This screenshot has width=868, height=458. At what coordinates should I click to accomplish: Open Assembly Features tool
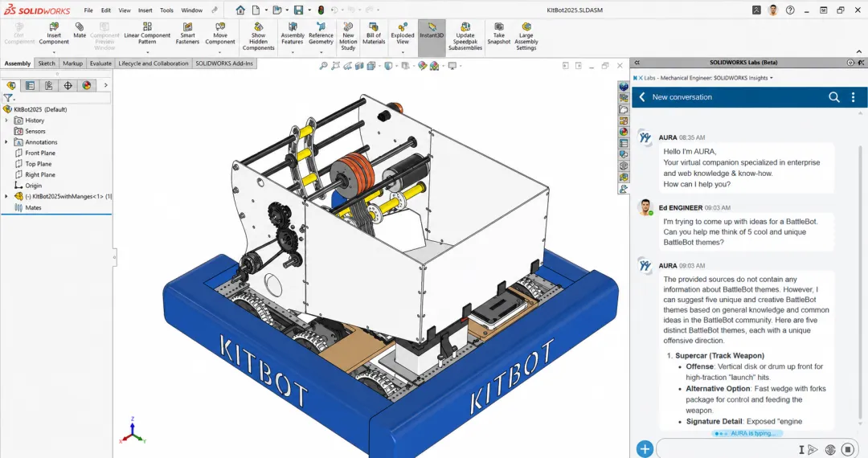293,35
